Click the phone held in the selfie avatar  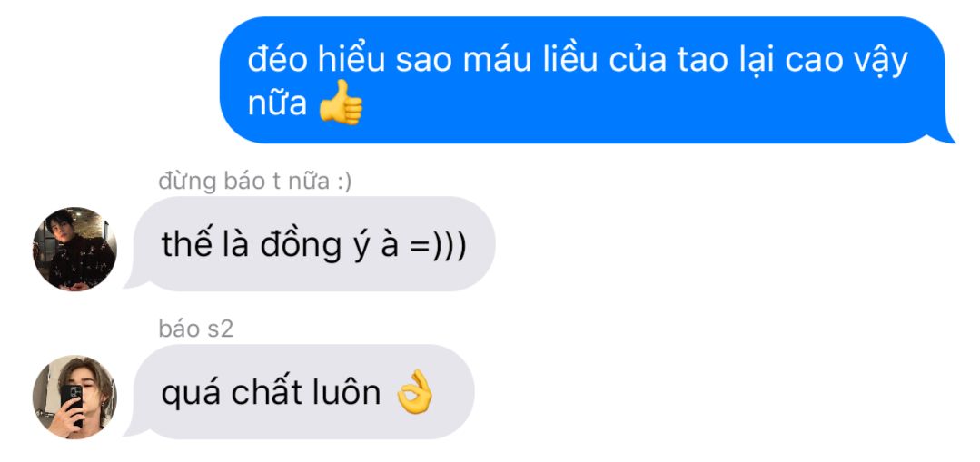72,403
